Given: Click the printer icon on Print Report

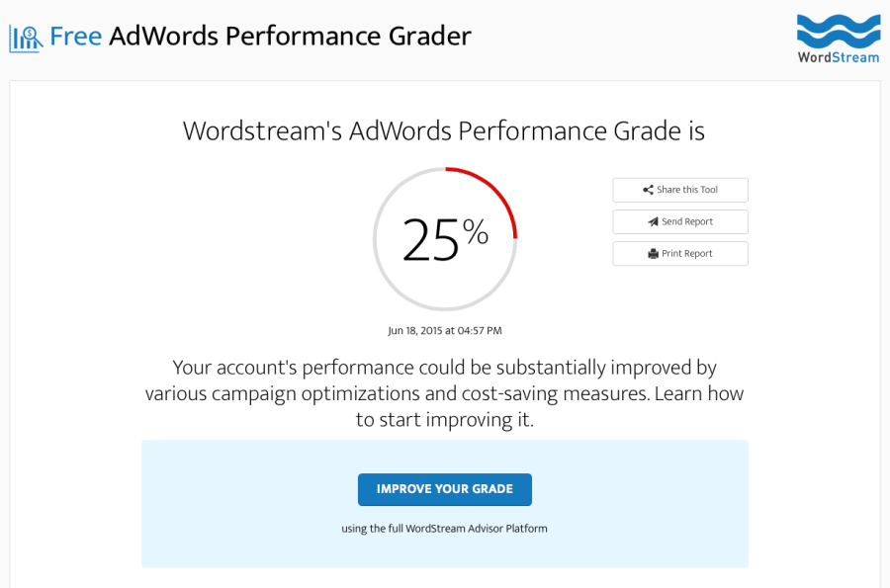Looking at the screenshot, I should click(x=654, y=253).
